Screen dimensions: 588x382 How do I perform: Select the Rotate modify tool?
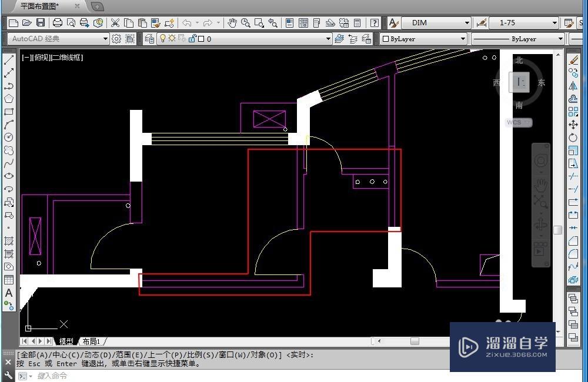point(573,138)
